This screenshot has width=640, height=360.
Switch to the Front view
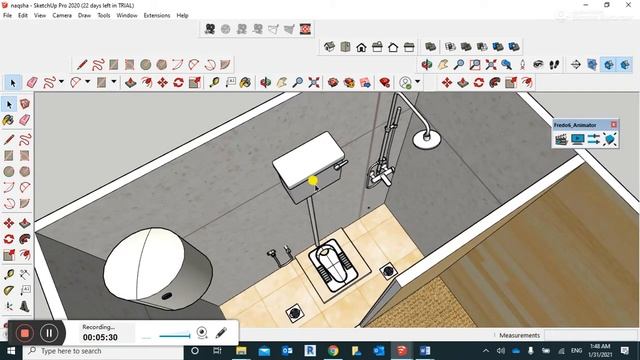coord(361,47)
